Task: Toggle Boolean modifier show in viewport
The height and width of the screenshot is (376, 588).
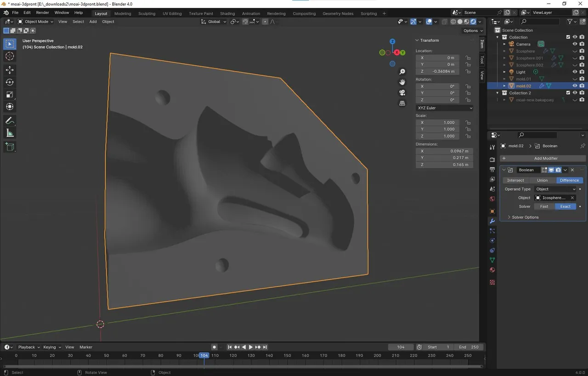Action: tap(551, 170)
